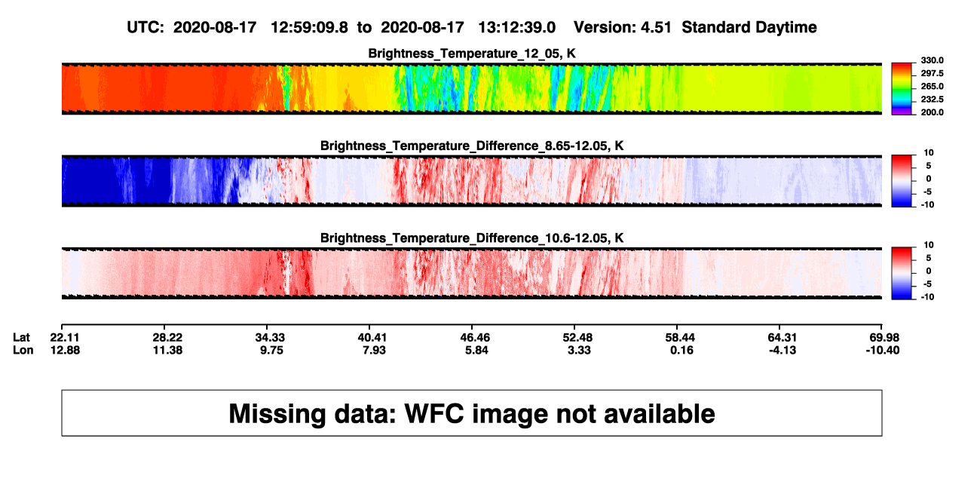The image size is (980, 503).
Task: Click the '330.0' color bar label
Action: (x=931, y=60)
